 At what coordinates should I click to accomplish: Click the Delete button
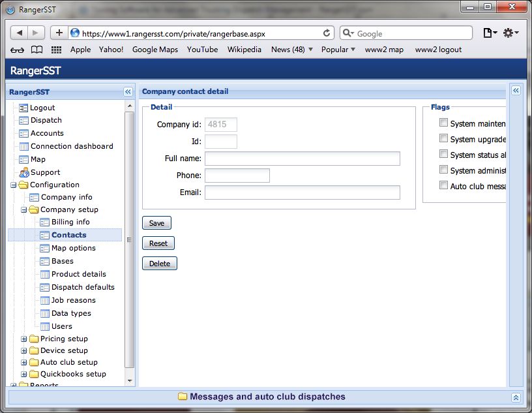point(159,264)
